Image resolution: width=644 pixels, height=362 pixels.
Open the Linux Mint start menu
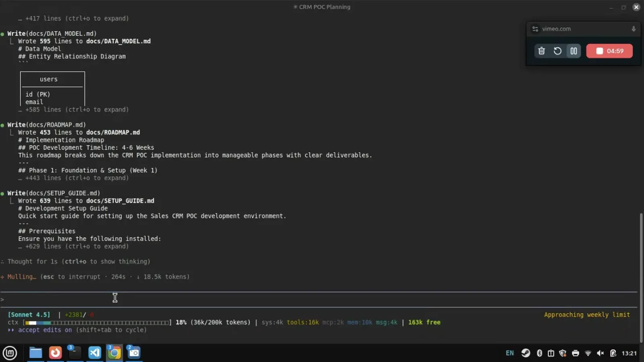tap(10, 353)
